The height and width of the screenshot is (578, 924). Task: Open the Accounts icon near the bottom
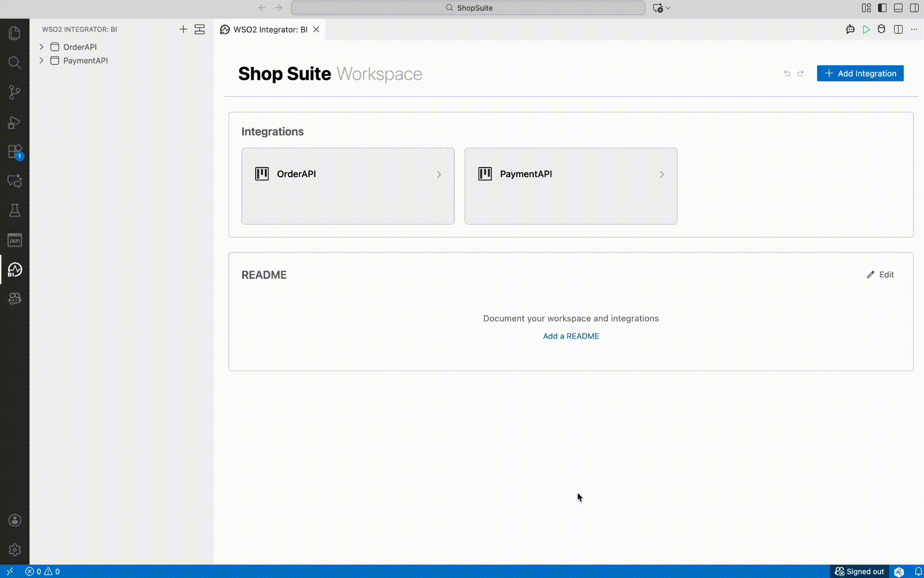14,520
